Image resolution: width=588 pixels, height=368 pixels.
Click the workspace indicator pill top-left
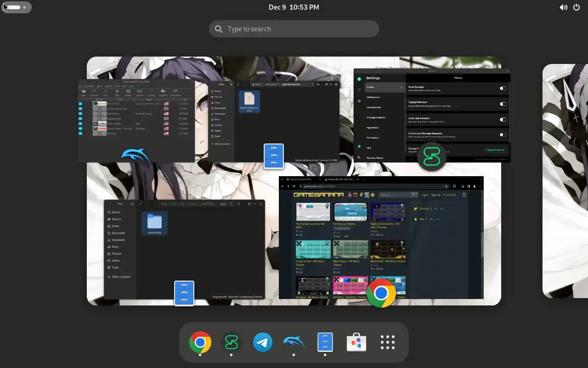click(17, 7)
